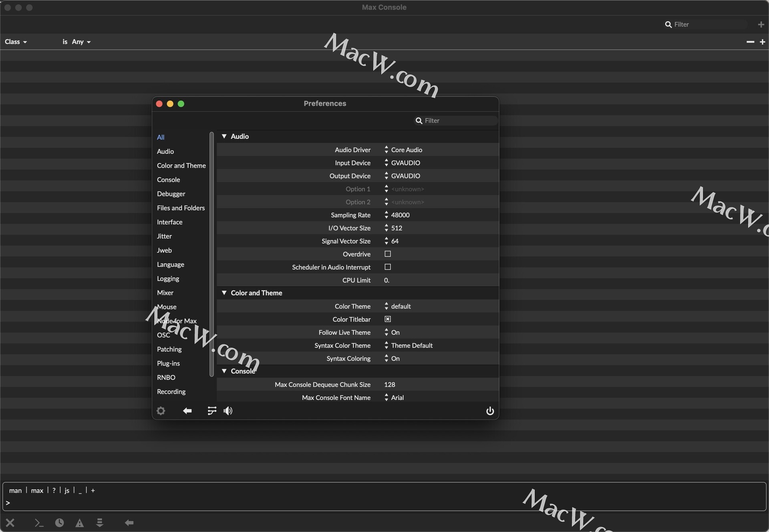Image resolution: width=769 pixels, height=532 pixels.
Task: Select the Jitter category
Action: [164, 236]
